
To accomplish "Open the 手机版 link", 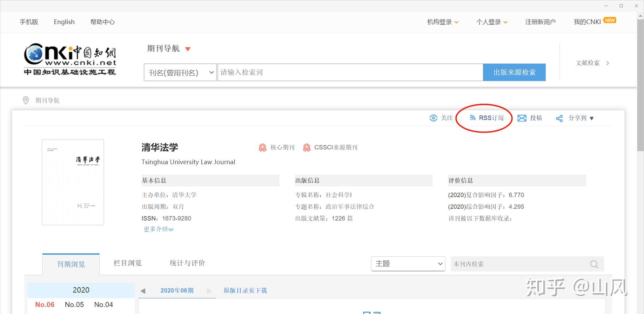I will coord(29,22).
